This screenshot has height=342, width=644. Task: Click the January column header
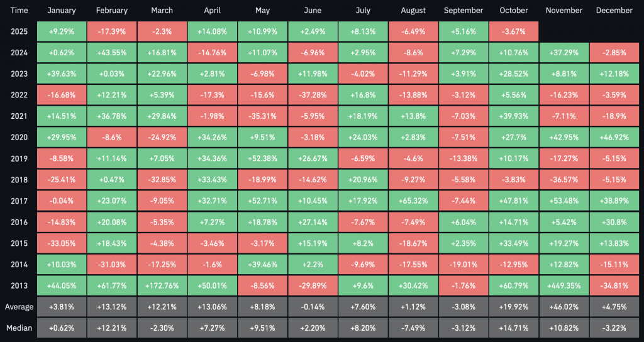point(62,11)
